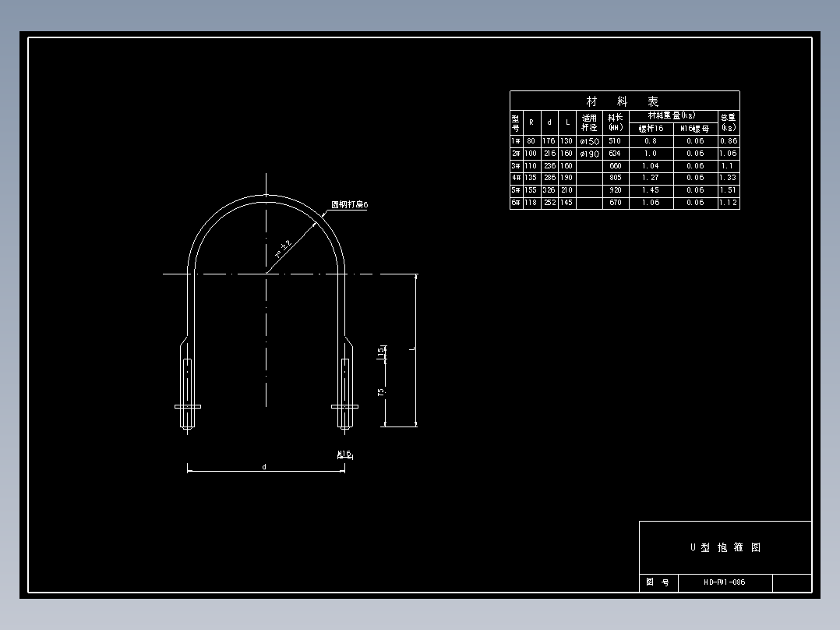
Task: Click total weight 1.12 in row 6#
Action: [x=729, y=203]
